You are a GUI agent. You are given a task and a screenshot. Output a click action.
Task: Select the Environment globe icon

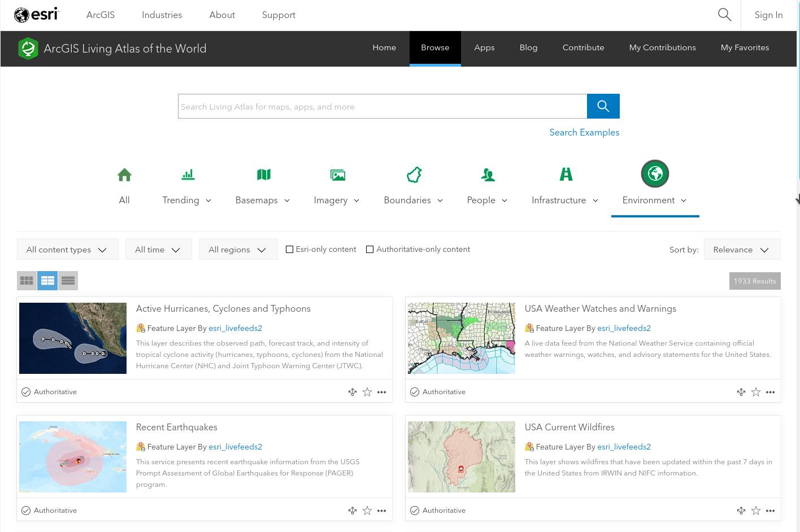coord(655,174)
